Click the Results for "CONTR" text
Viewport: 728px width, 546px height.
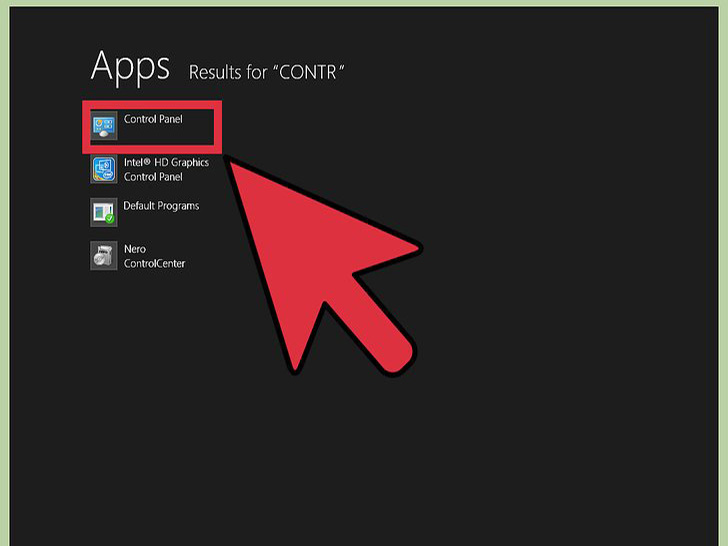click(x=266, y=72)
